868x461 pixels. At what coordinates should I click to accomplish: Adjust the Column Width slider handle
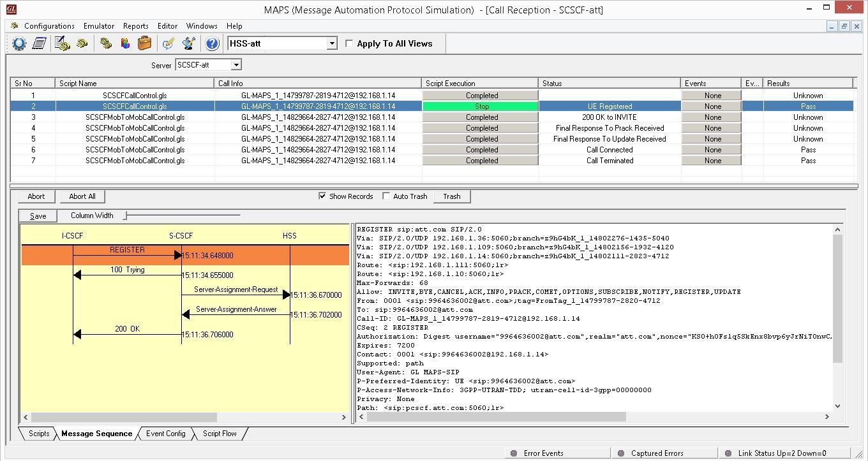coord(126,216)
